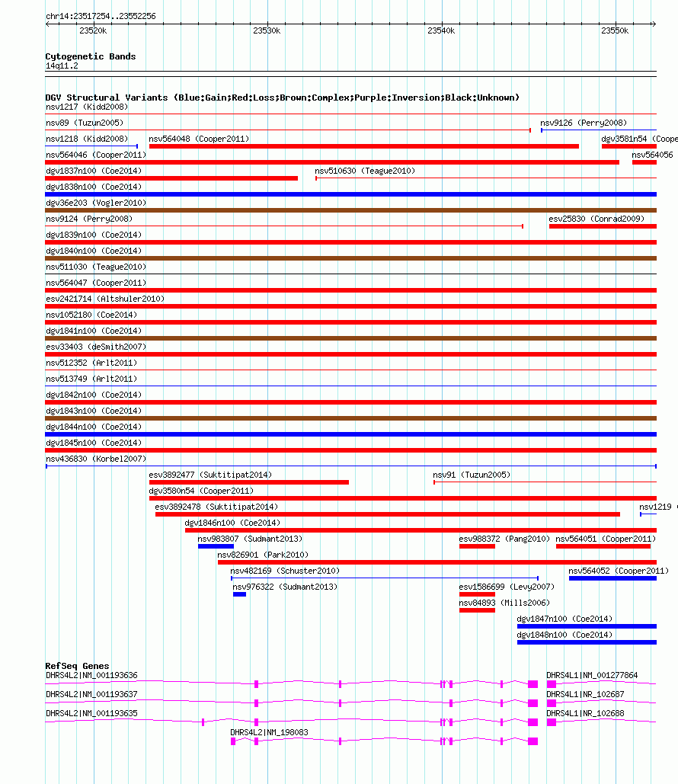The width and height of the screenshot is (678, 784).
Task: Click the brown dgv1843n100 (Coe2014) bar
Action: point(351,418)
